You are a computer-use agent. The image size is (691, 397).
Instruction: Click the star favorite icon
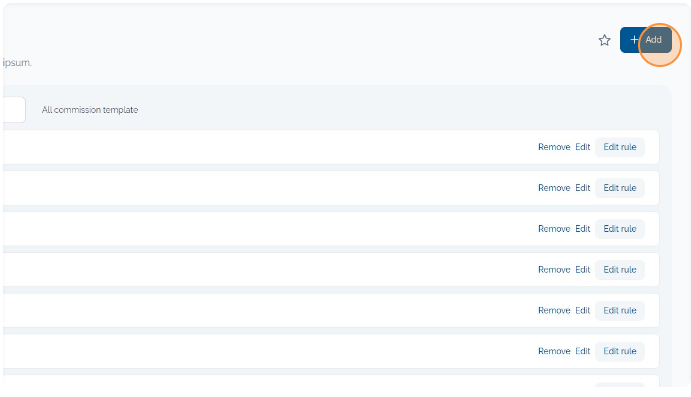tap(604, 41)
